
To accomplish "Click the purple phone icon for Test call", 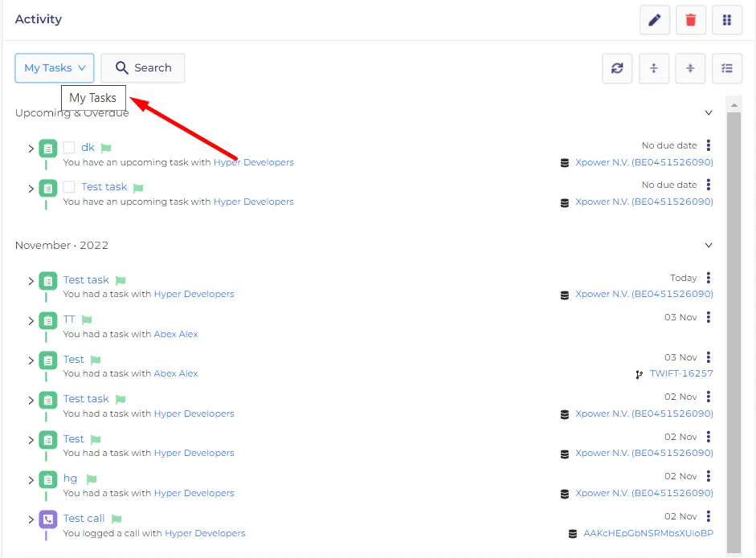I will (x=47, y=519).
